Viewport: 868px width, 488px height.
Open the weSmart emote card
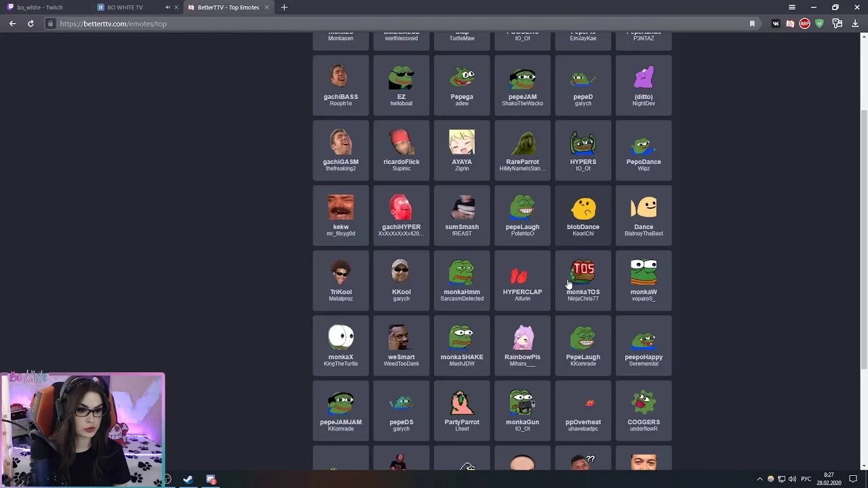[401, 346]
